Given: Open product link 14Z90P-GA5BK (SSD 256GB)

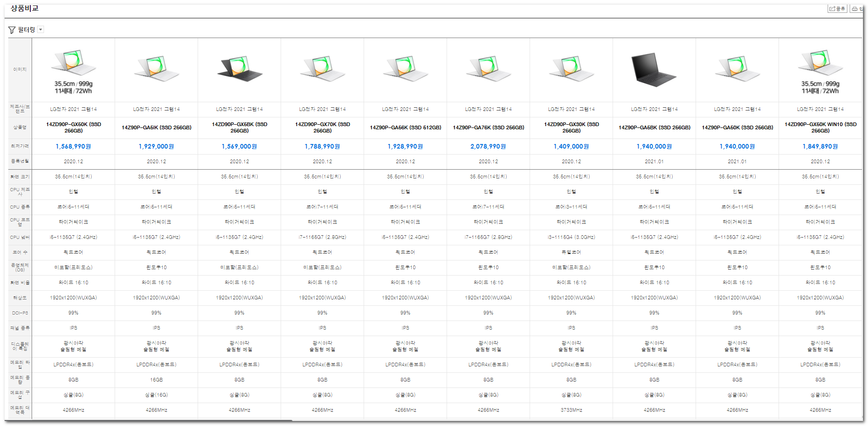Looking at the screenshot, I should pos(654,127).
